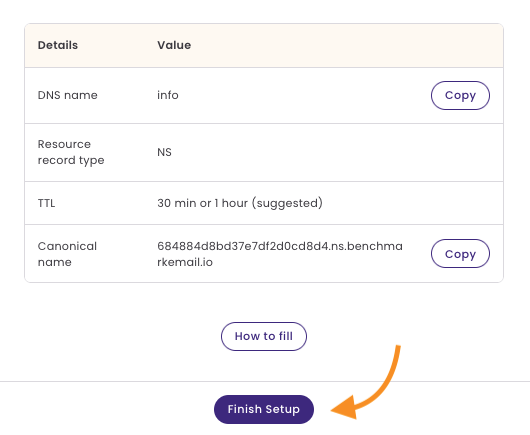
Task: Click the second line 'rkemail.io' of canonical value
Action: pyautogui.click(x=185, y=262)
